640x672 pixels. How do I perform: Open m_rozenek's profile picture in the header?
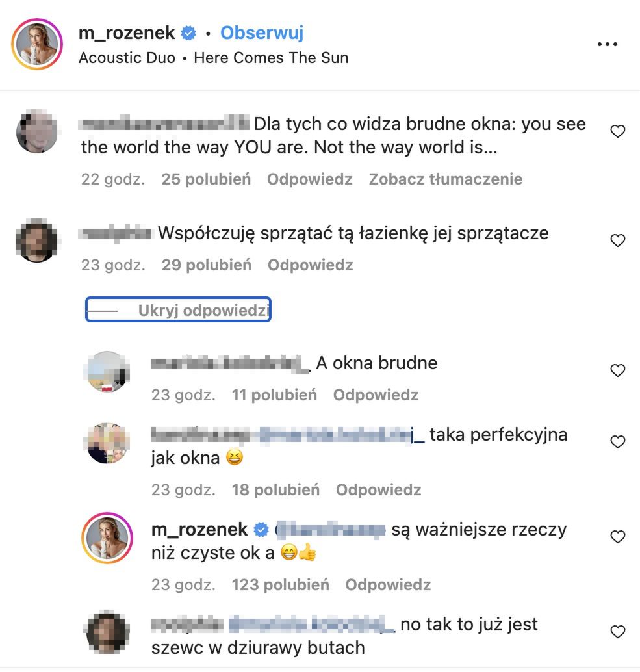37,45
